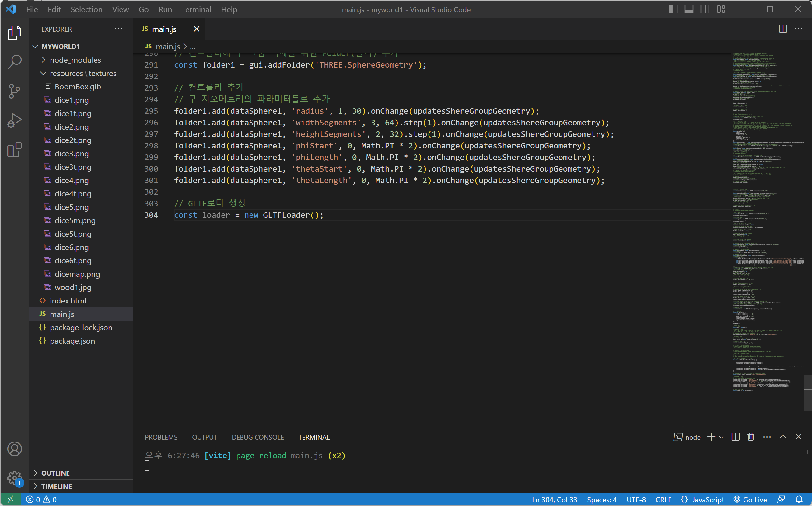812x506 pixels.
Task: Open index.html in the explorer
Action: coord(68,301)
